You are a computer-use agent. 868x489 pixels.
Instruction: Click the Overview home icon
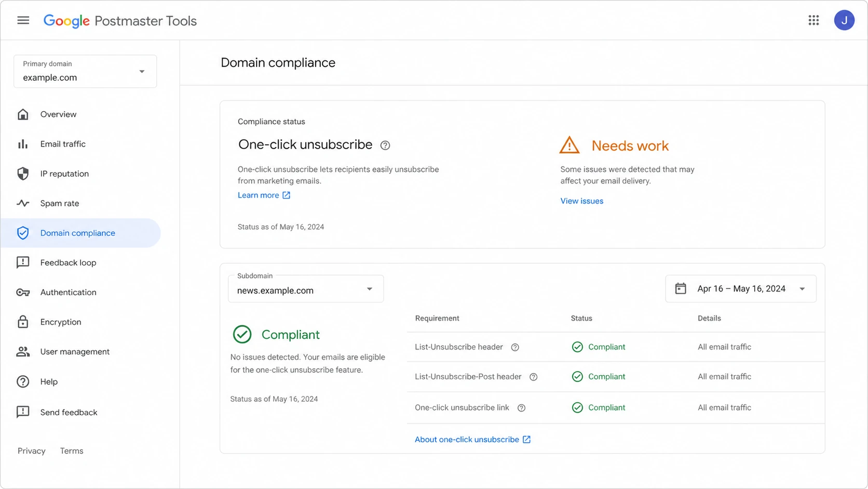coord(23,114)
